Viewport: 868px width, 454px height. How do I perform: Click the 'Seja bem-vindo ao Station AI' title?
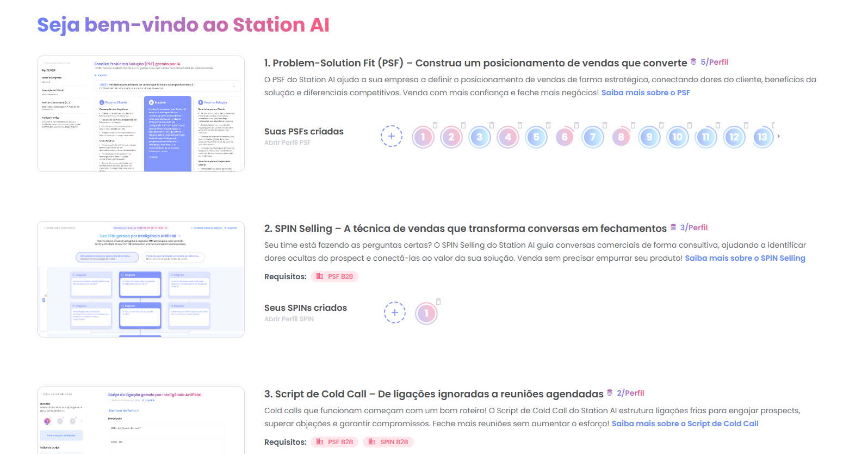pos(183,24)
